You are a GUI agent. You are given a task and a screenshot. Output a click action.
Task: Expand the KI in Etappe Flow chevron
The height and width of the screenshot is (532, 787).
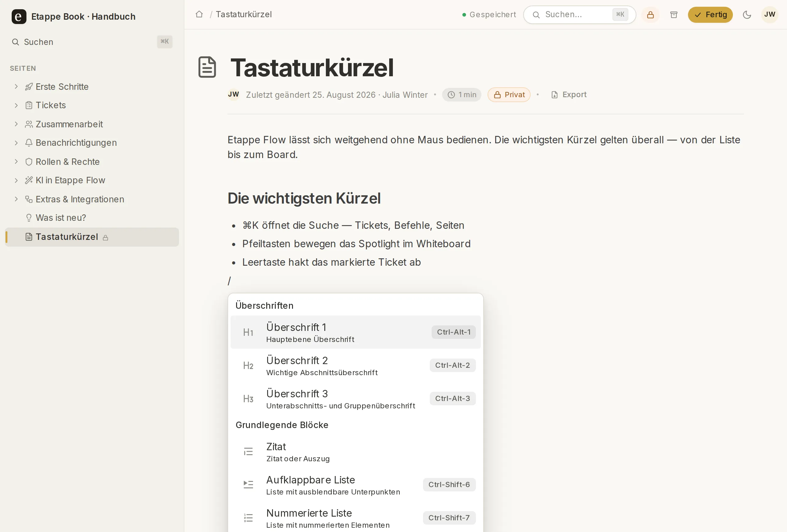pos(16,180)
